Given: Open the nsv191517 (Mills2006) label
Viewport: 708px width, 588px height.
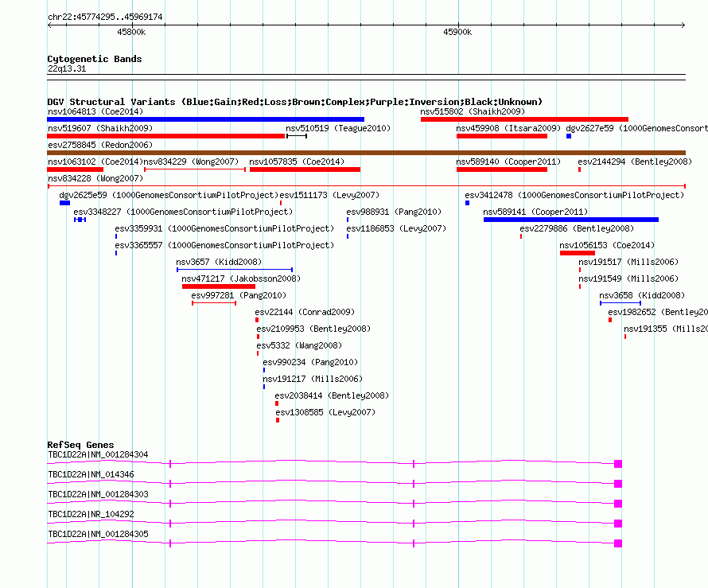Looking at the screenshot, I should point(628,262).
